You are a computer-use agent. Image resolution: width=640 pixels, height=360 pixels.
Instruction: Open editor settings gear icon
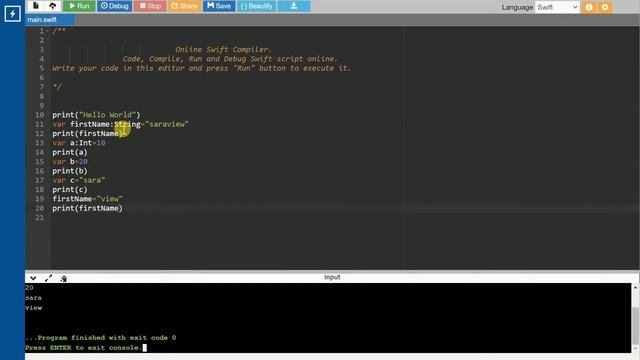tap(605, 7)
